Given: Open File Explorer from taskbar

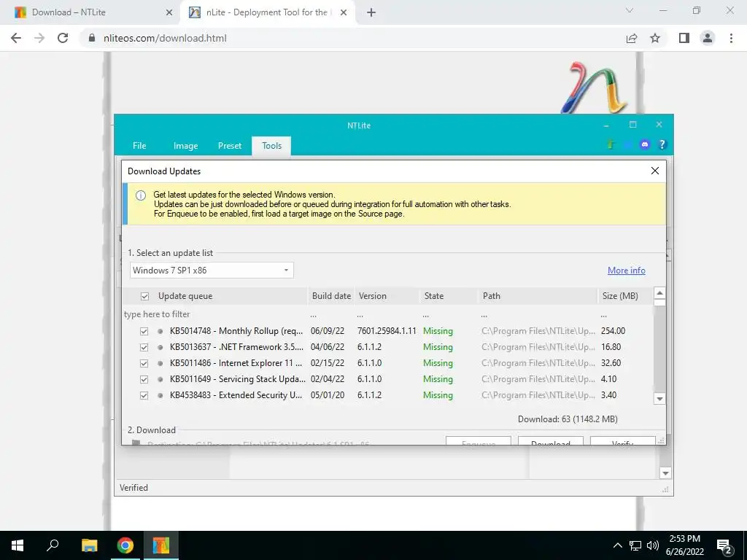Looking at the screenshot, I should (x=89, y=545).
